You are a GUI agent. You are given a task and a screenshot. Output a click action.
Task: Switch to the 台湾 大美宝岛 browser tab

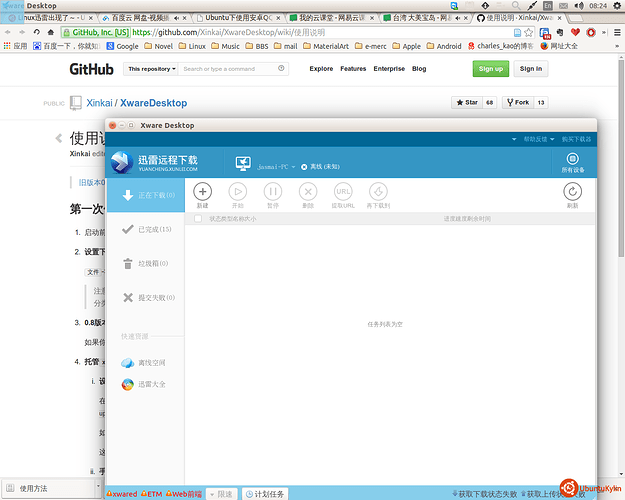[425, 18]
